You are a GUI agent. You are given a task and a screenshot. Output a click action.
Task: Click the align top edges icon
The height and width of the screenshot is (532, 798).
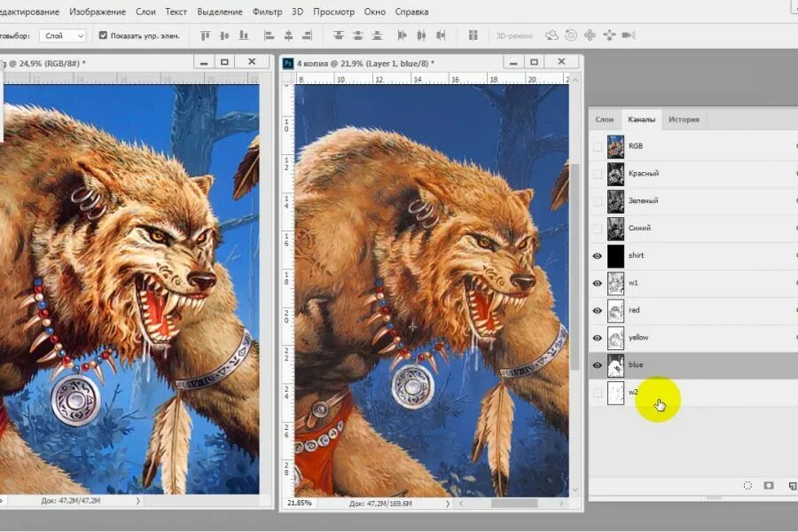pyautogui.click(x=205, y=35)
